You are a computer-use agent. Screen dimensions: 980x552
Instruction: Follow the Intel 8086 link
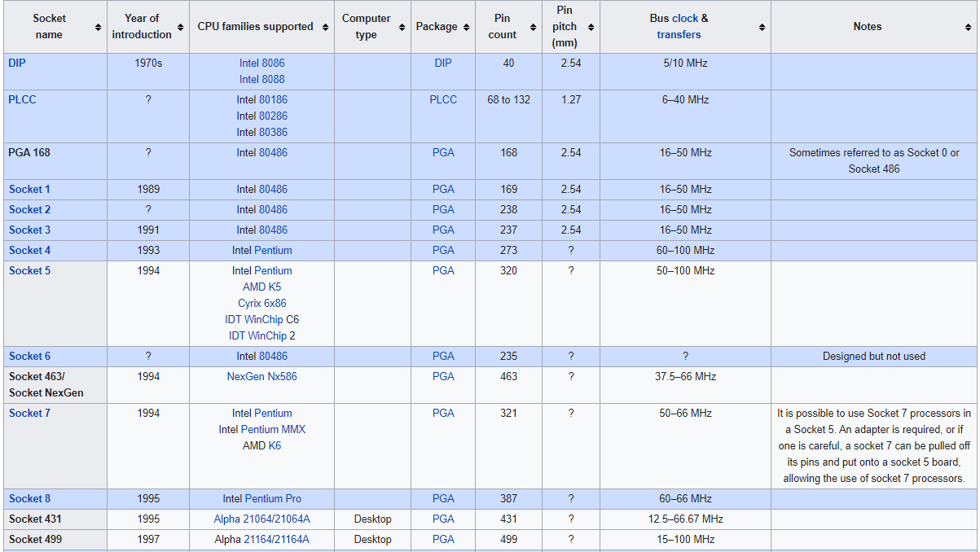tap(262, 63)
